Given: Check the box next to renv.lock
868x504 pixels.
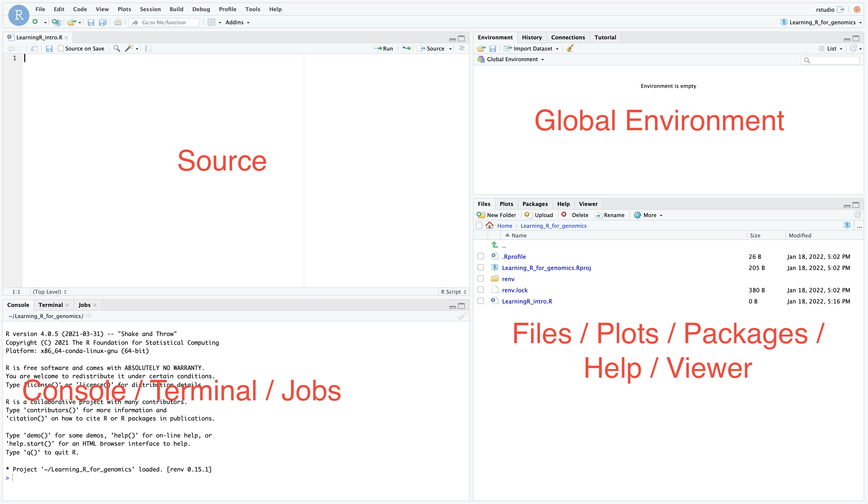Looking at the screenshot, I should (x=481, y=290).
